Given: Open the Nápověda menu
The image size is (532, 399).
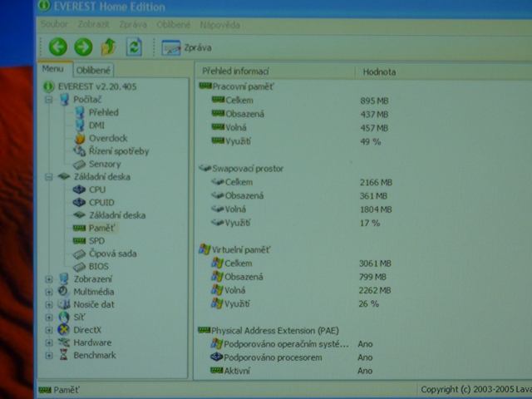Looking at the screenshot, I should pyautogui.click(x=219, y=25).
